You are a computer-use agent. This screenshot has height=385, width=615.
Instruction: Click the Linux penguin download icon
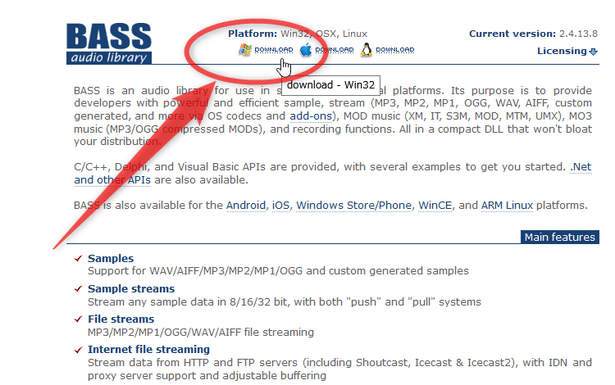click(x=366, y=50)
